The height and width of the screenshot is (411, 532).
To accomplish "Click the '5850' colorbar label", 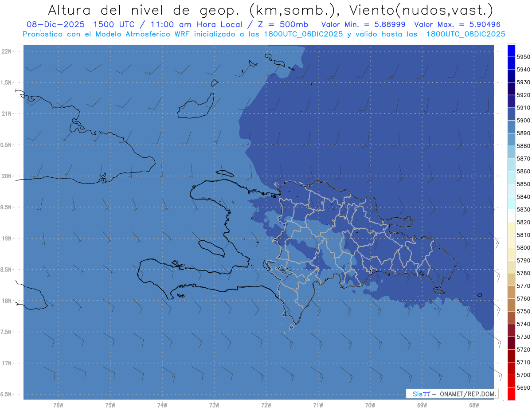I will click(524, 184).
